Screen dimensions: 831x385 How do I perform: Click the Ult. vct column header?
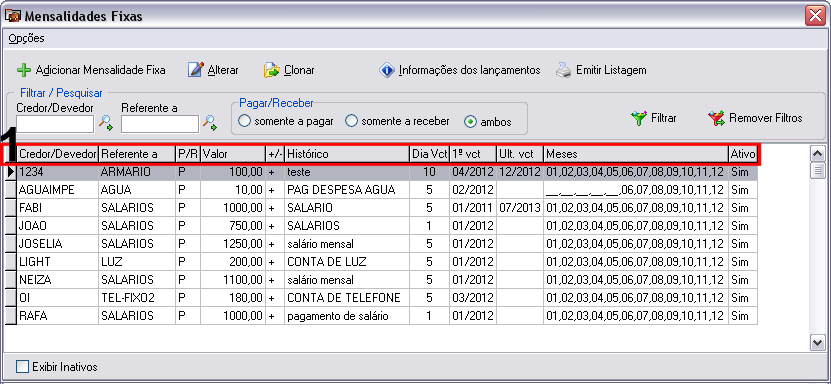520,154
